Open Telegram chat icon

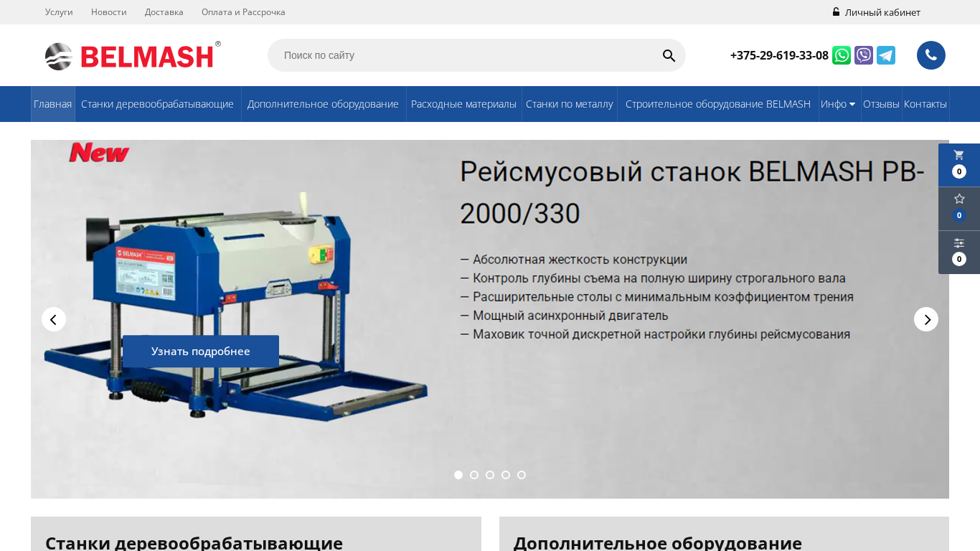click(886, 55)
